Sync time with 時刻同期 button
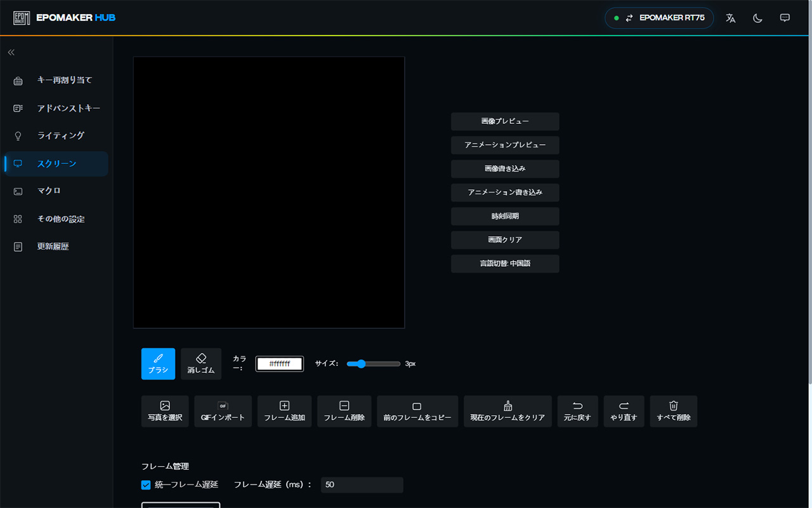 pos(505,216)
